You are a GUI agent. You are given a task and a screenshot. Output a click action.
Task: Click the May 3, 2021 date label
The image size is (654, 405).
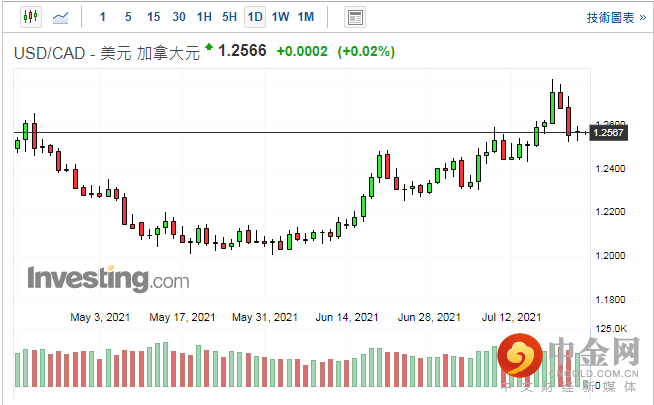pos(100,317)
